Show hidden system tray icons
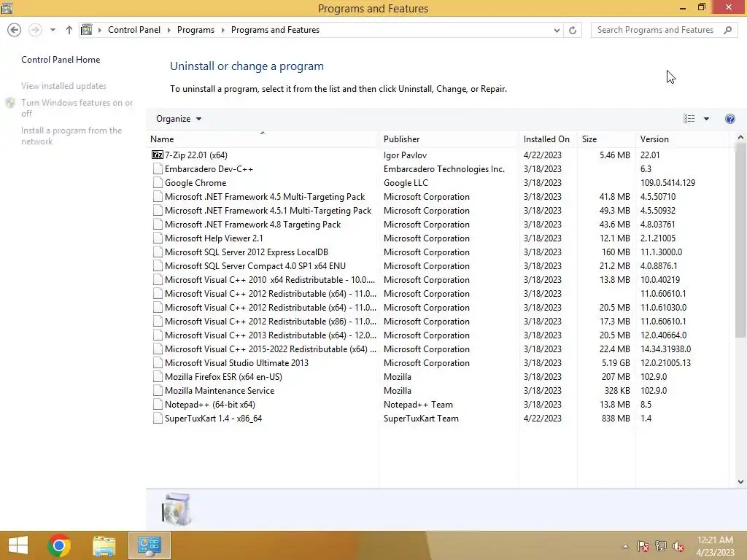The width and height of the screenshot is (747, 560). point(625,546)
